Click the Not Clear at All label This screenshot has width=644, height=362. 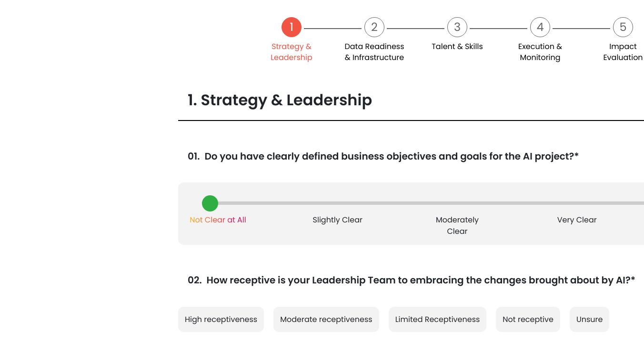pyautogui.click(x=218, y=220)
